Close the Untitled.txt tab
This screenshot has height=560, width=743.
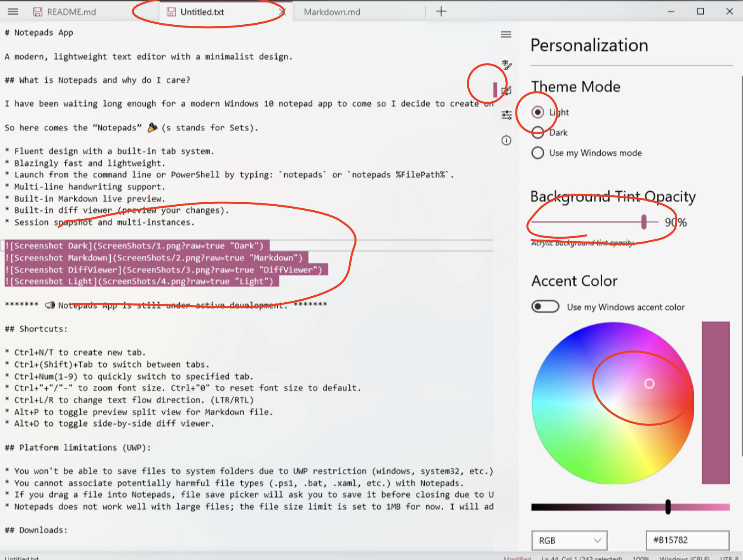point(283,12)
